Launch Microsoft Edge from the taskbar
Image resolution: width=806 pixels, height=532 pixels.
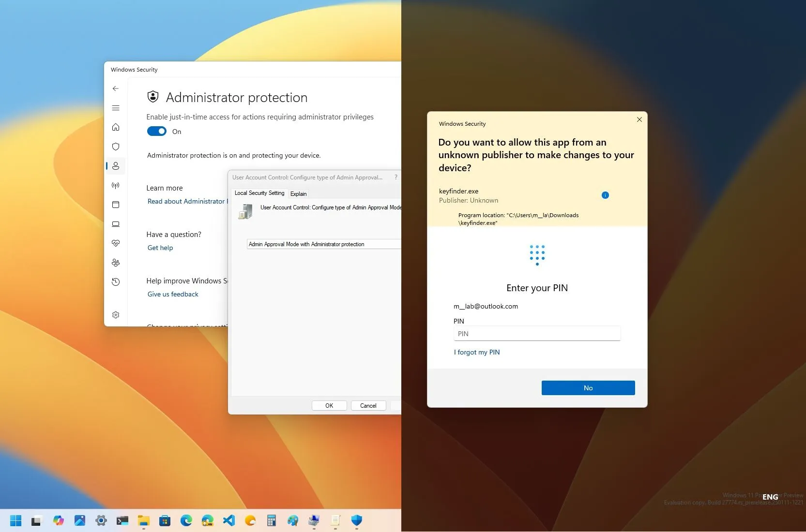pyautogui.click(x=186, y=520)
